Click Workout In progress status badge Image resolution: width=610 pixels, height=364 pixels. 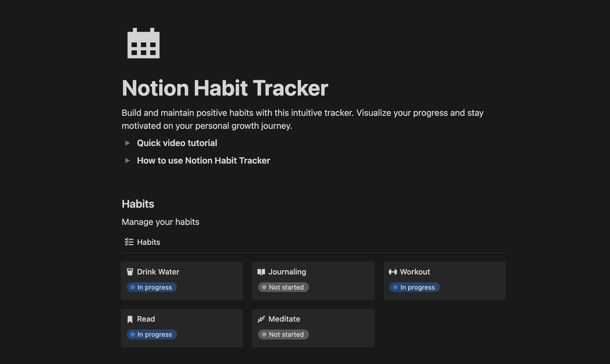[414, 287]
